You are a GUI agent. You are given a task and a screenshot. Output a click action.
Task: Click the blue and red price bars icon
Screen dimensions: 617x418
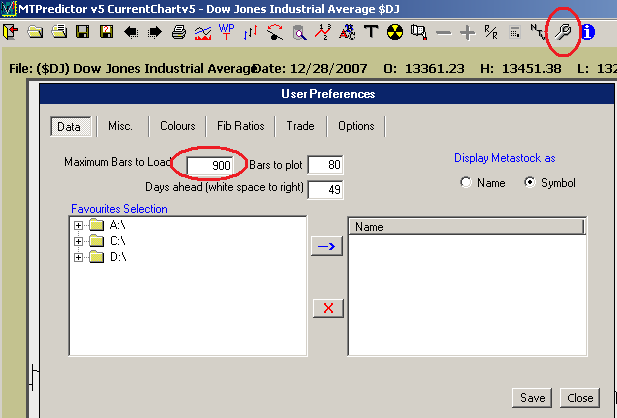click(x=251, y=32)
